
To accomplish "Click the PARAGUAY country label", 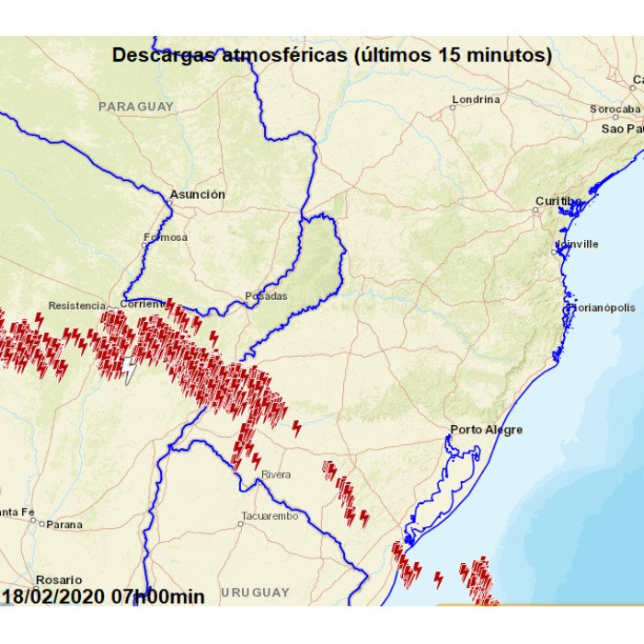I will coord(136,107).
